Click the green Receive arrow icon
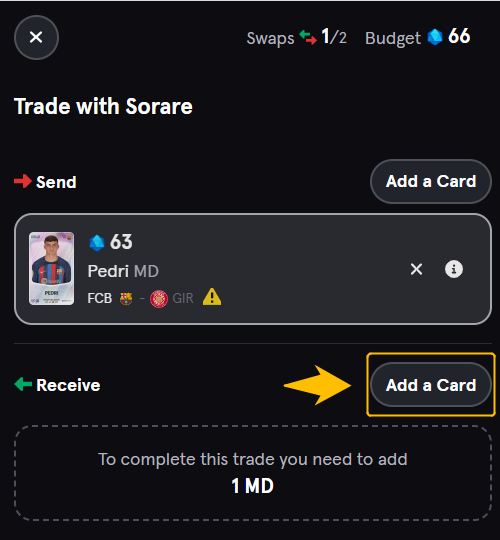This screenshot has height=540, width=500. point(23,384)
